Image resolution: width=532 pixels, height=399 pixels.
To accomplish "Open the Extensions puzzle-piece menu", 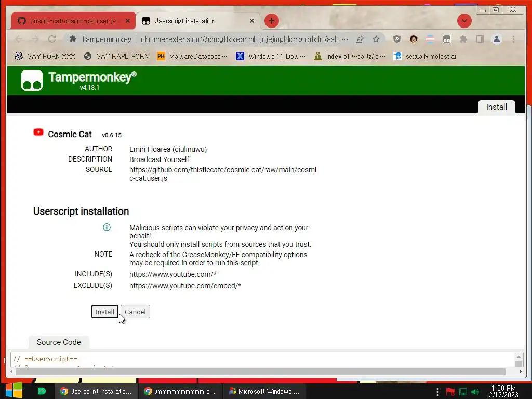I will coord(463,39).
